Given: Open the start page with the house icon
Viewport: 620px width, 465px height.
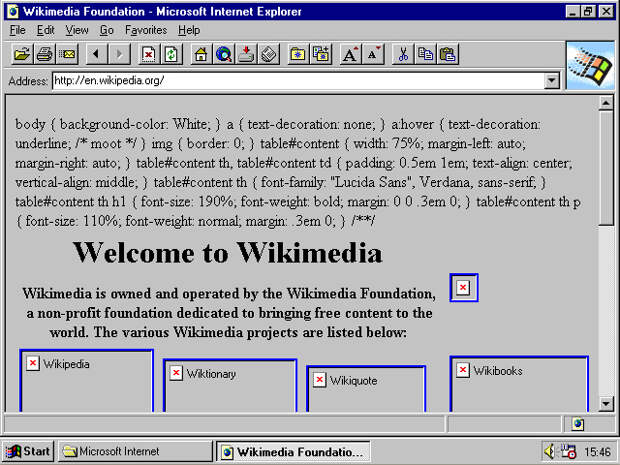Looking at the screenshot, I should [x=201, y=54].
